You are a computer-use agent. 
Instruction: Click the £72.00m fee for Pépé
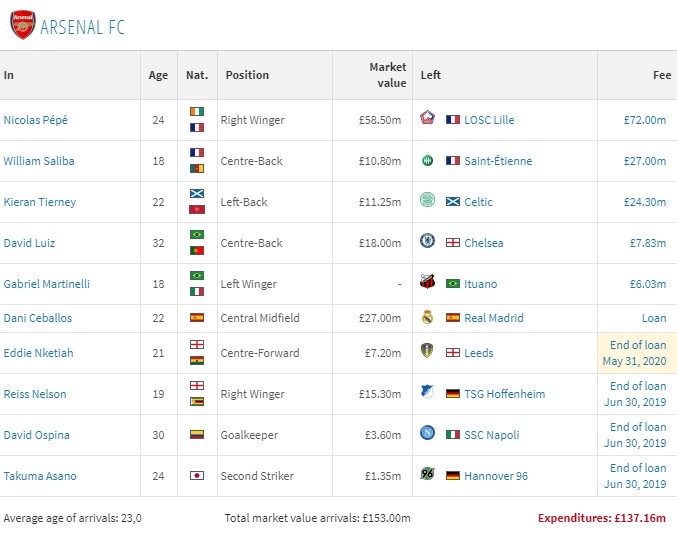point(645,120)
